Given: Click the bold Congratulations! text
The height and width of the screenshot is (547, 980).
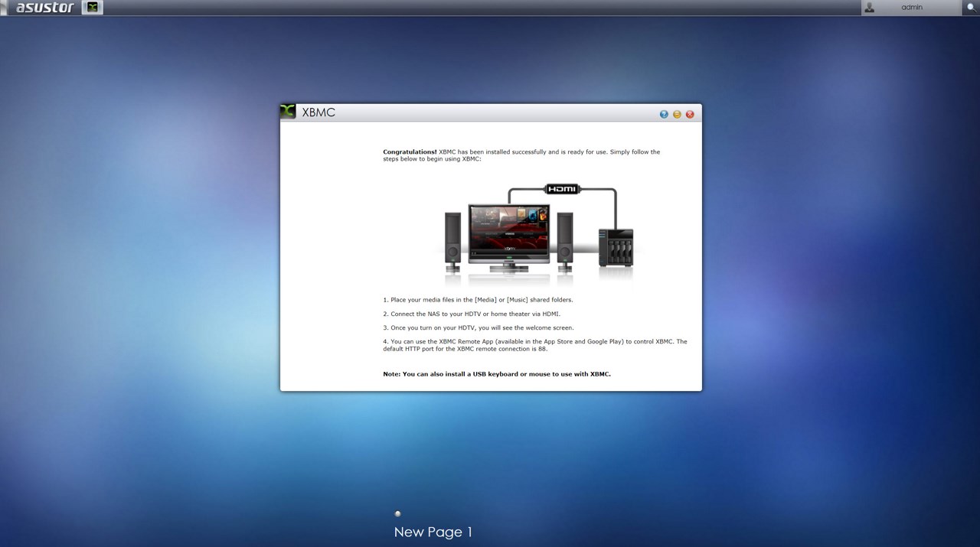Looking at the screenshot, I should pyautogui.click(x=410, y=151).
